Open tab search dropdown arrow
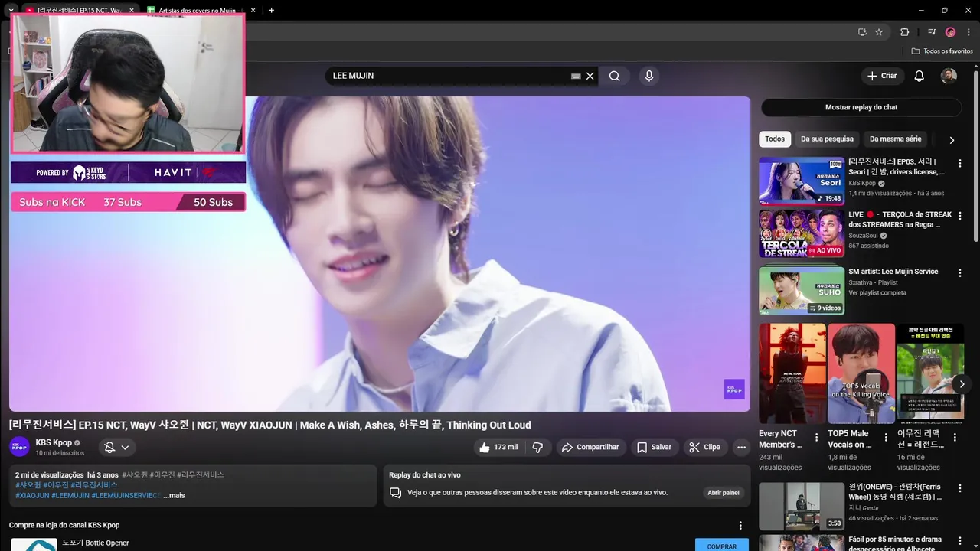Viewport: 980px width, 551px height. pos(11,10)
